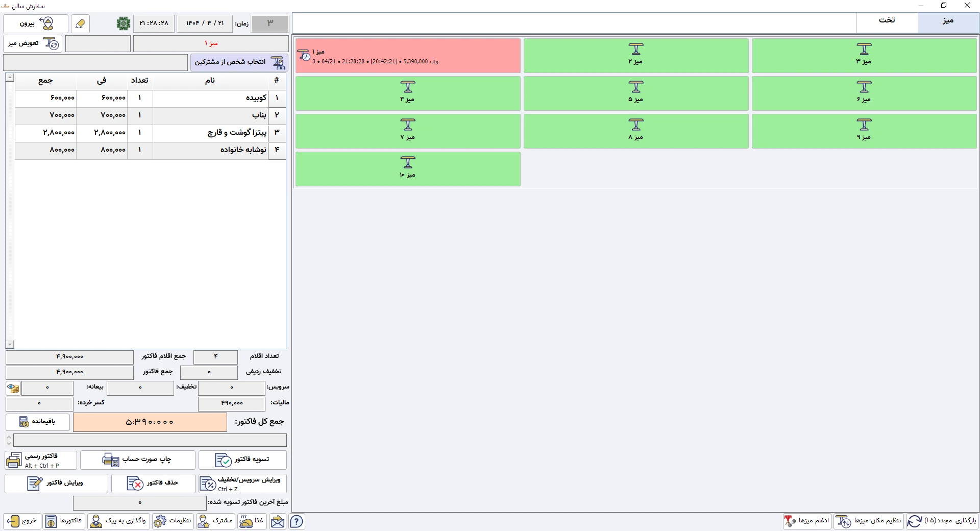This screenshot has width=980, height=531.
Task: Select the green میز ۵ table tile
Action: (x=636, y=93)
